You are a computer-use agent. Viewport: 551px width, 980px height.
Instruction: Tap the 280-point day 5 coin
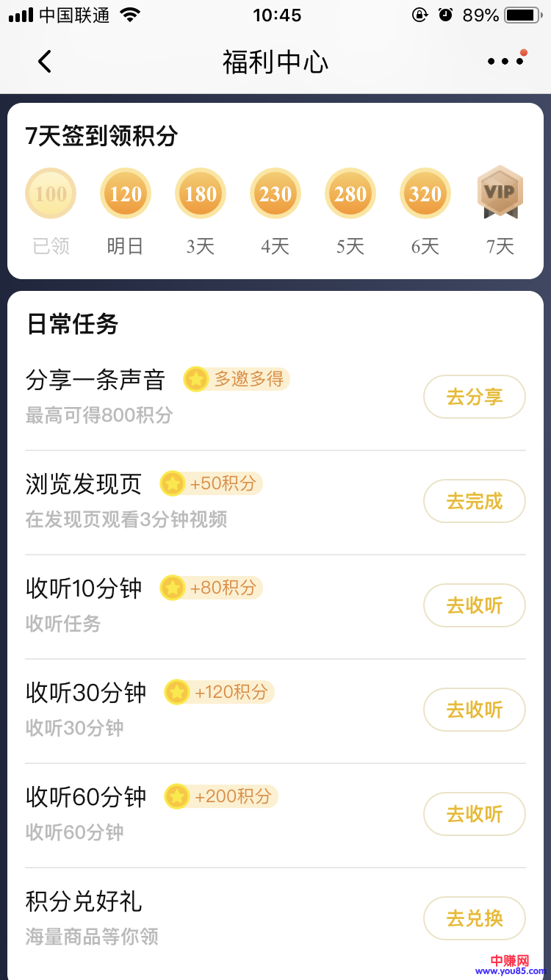350,194
